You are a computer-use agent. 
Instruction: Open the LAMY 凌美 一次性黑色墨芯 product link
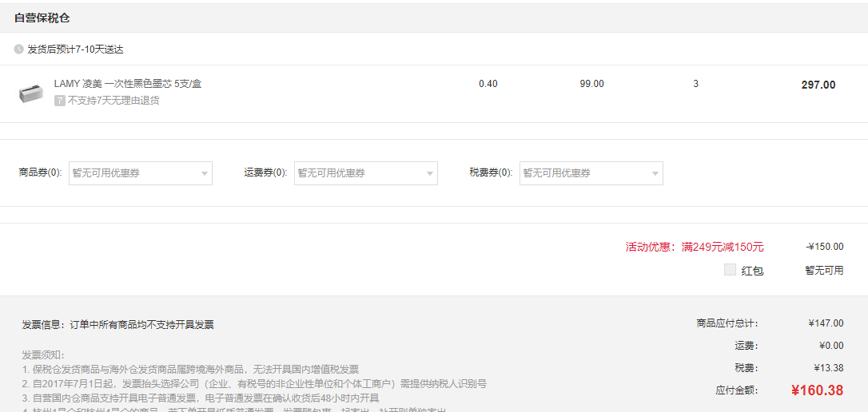pos(128,84)
